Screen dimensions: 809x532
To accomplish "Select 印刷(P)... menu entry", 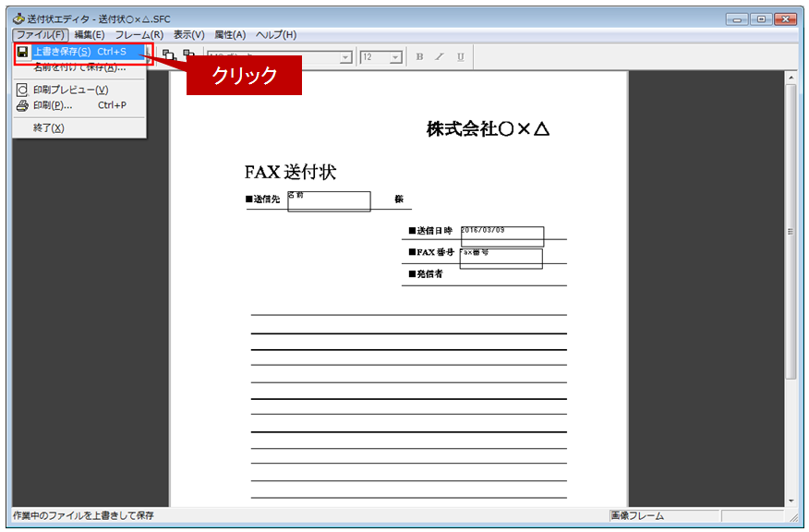I will click(x=80, y=105).
